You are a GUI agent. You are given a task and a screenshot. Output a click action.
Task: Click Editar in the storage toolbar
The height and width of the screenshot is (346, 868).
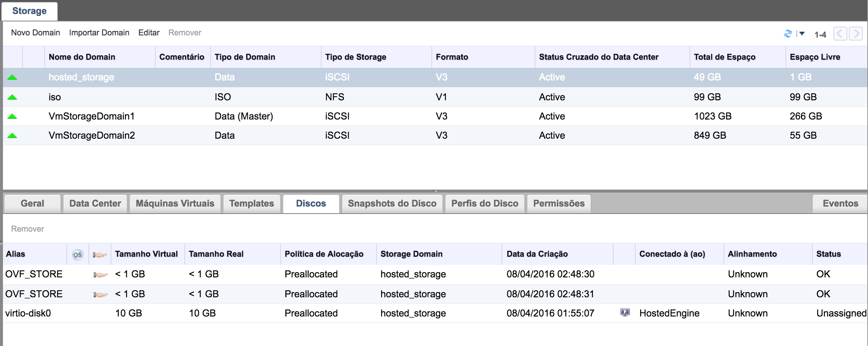point(149,32)
